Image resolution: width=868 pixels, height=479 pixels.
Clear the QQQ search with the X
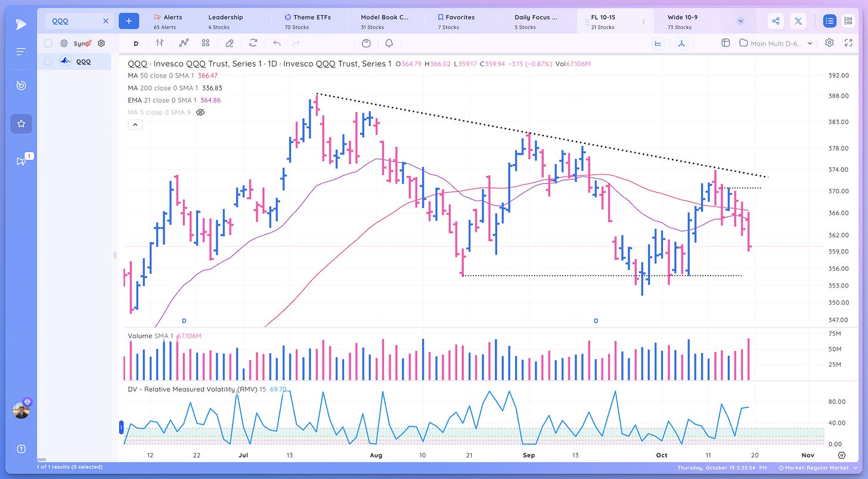point(106,21)
